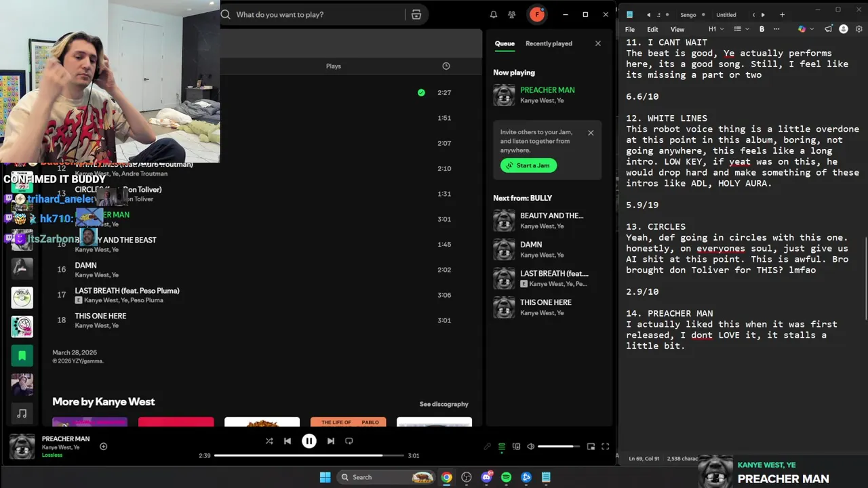Screen dimensions: 868x488
Task: Open Discord from the taskbar
Action: 486,477
